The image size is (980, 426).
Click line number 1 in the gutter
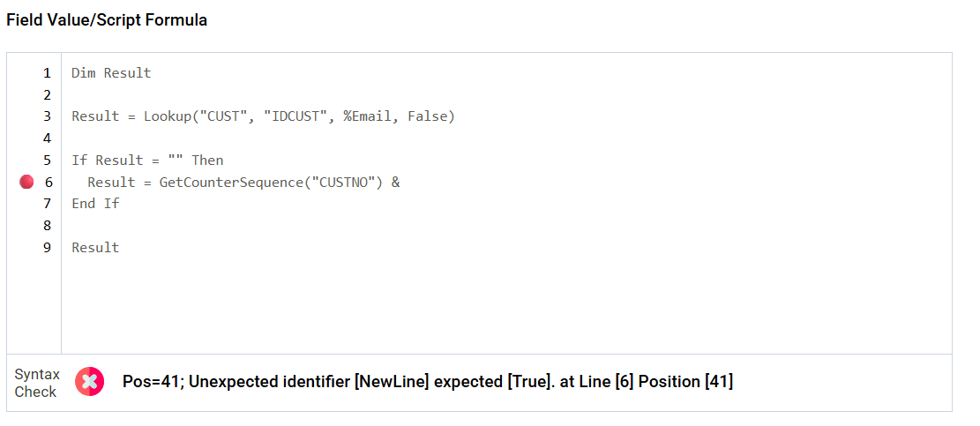(47, 73)
